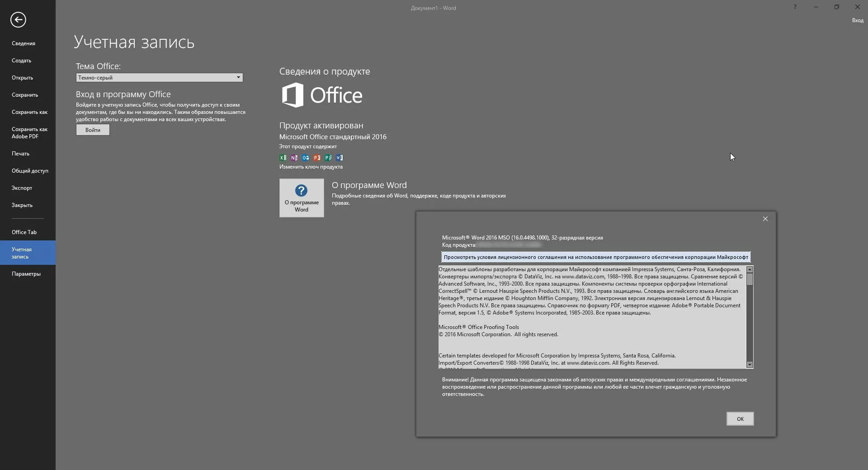Click the Excel product icon
868x470 pixels.
pyautogui.click(x=283, y=158)
